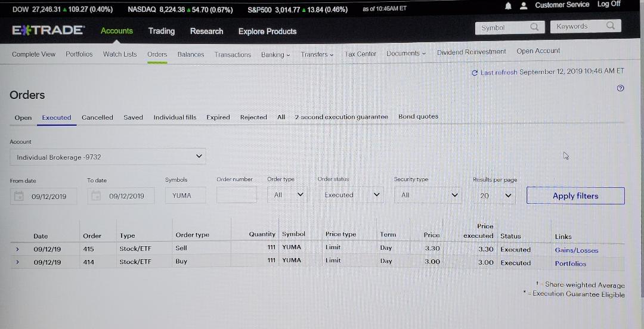The height and width of the screenshot is (329, 644).
Task: Expand the Documents menu
Action: [x=406, y=54]
